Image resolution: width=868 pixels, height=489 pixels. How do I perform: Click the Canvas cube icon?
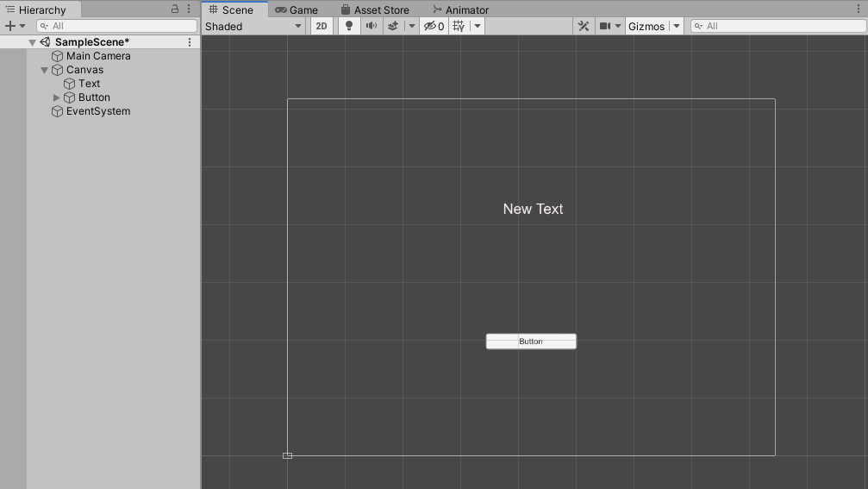pos(57,70)
